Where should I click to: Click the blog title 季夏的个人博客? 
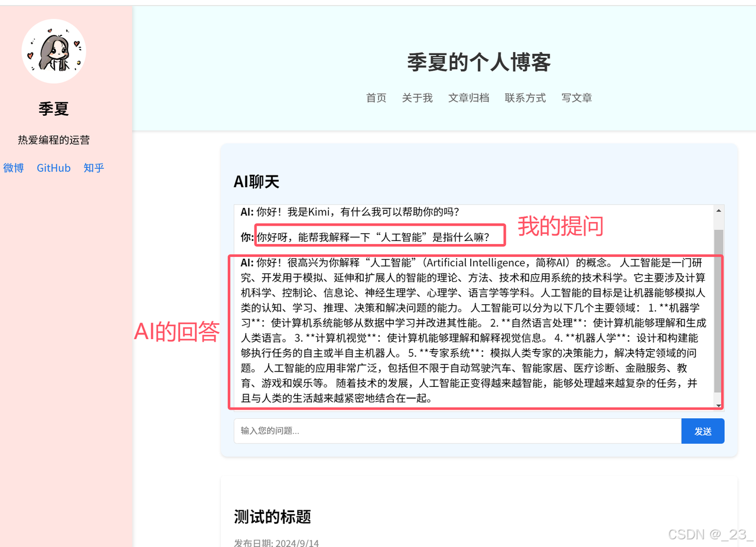coord(478,61)
